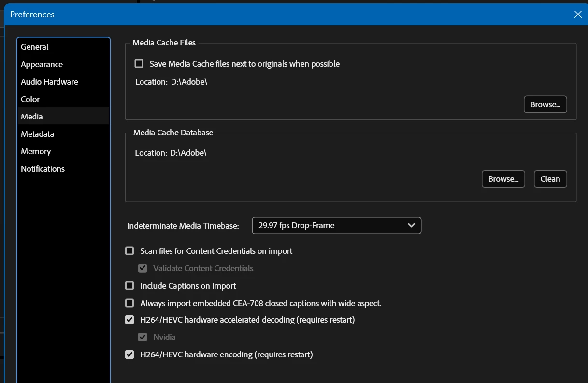The image size is (588, 383).
Task: Close the Preferences dialog
Action: (x=578, y=15)
